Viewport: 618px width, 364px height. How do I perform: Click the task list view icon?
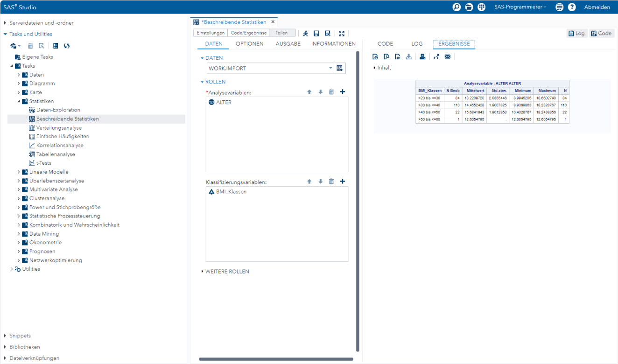[x=56, y=46]
